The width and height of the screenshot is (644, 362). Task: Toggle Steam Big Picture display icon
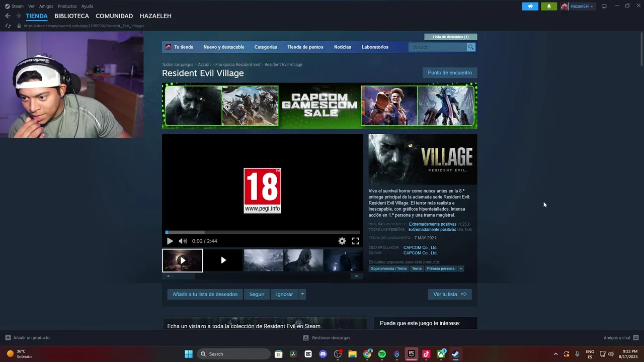604,6
